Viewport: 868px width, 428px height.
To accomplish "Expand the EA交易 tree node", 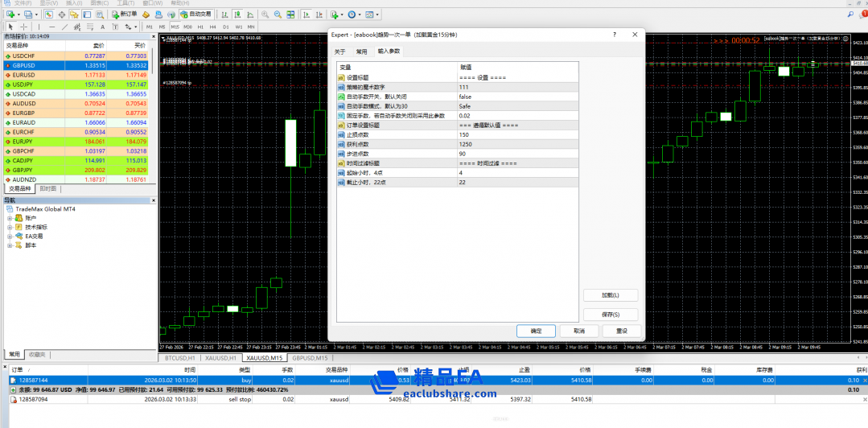I will [x=10, y=236].
